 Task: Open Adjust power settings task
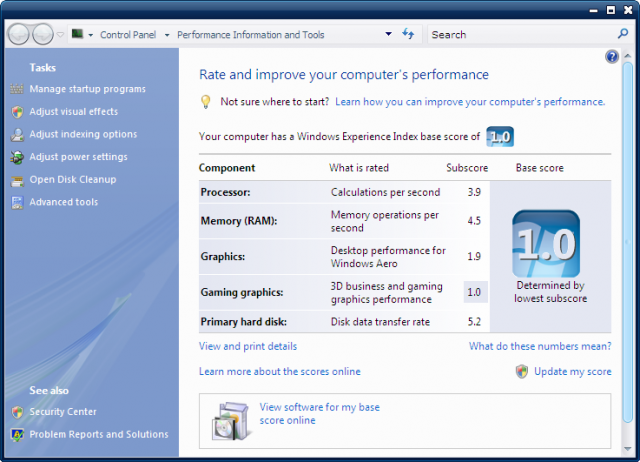[78, 157]
